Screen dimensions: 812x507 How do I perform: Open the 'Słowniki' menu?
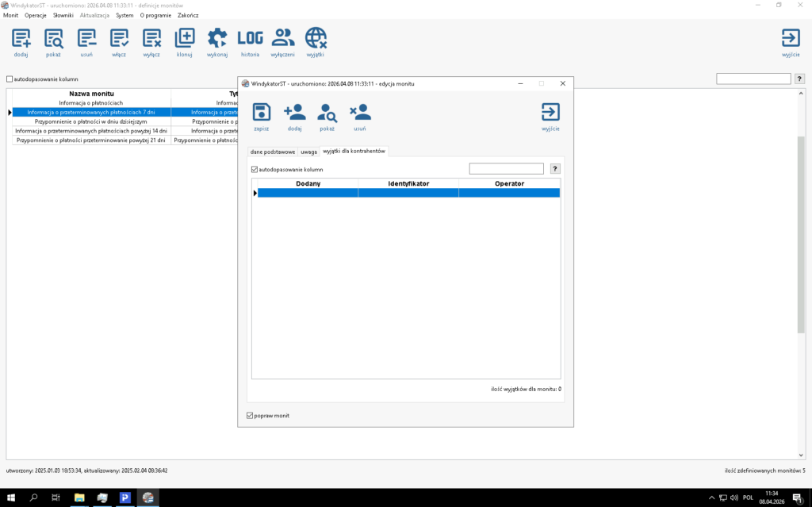tap(63, 15)
